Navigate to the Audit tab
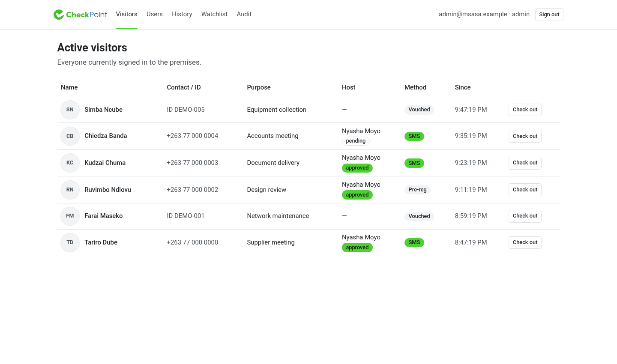The height and width of the screenshot is (364, 617). tap(244, 14)
